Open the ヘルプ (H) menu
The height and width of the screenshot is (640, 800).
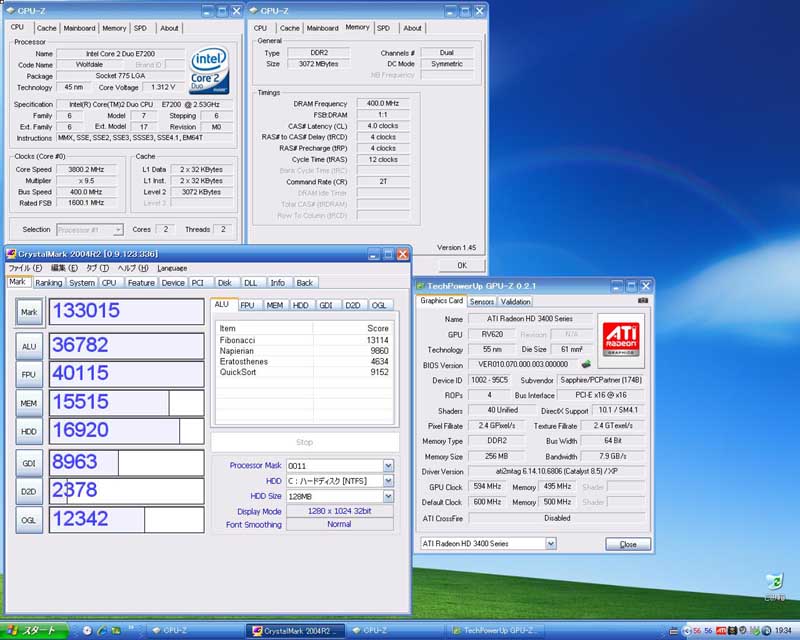133,268
